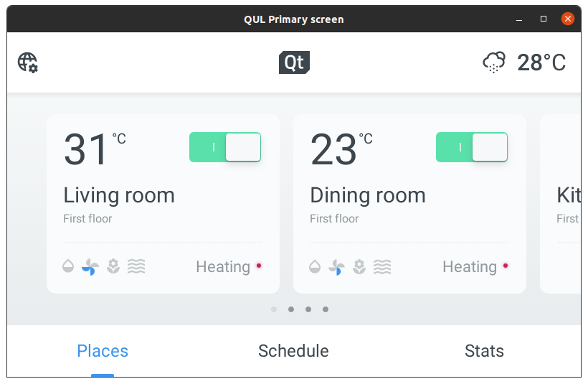
Task: Select Living room fan icon
Action: coord(90,267)
